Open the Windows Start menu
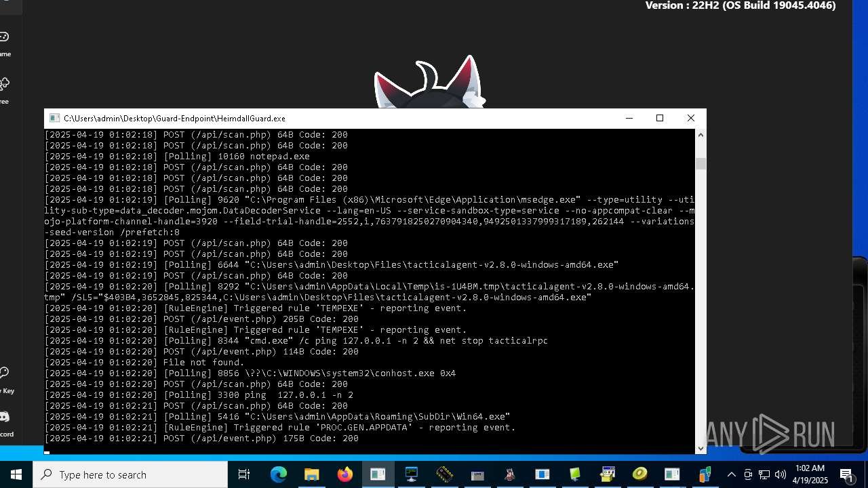 (x=16, y=474)
